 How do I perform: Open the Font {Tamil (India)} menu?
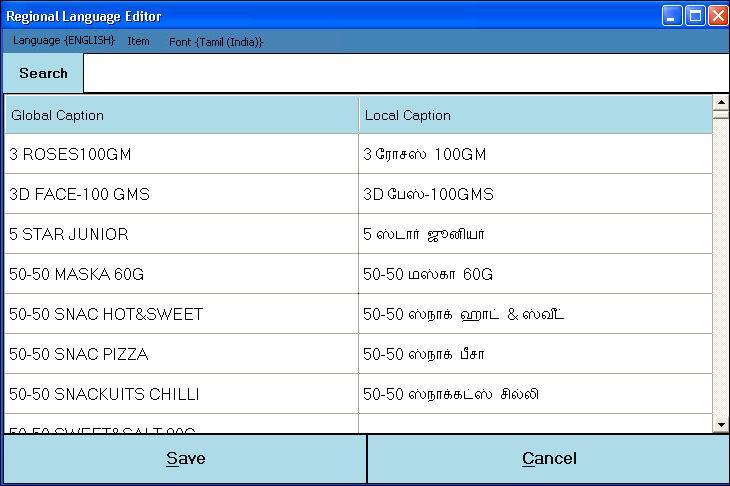coord(216,42)
